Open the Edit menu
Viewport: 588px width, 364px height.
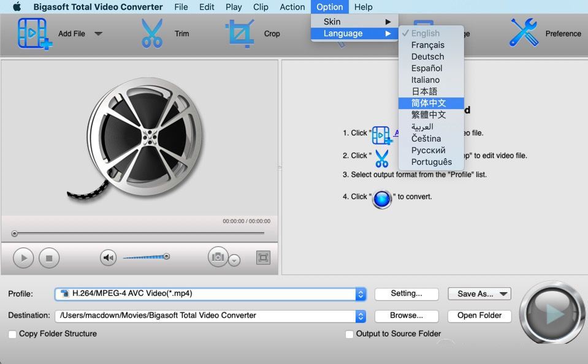(x=207, y=7)
